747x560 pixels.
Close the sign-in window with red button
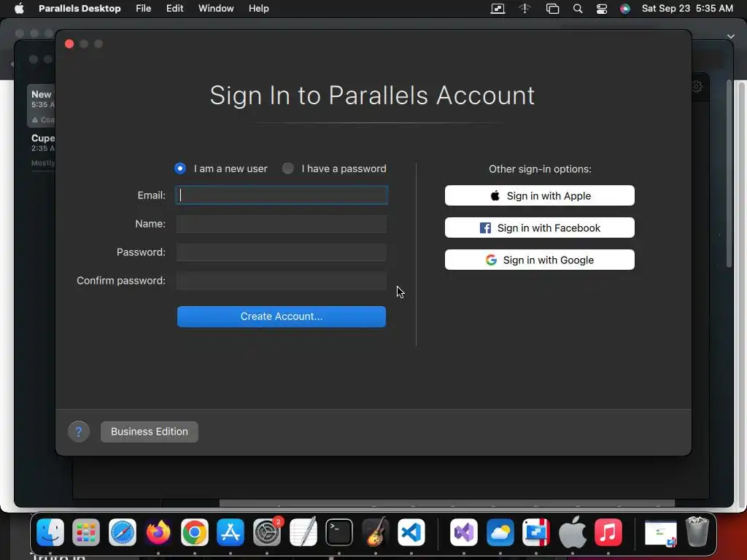(x=69, y=44)
